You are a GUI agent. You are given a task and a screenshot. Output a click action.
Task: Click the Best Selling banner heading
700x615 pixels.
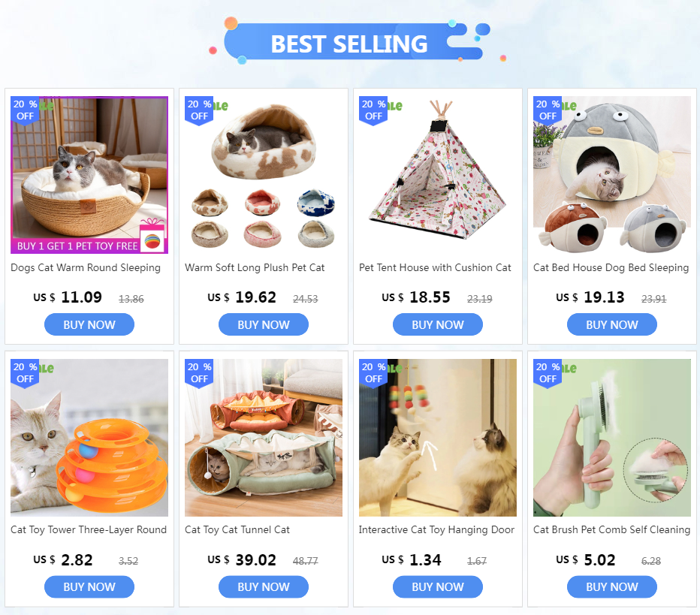pos(349,44)
